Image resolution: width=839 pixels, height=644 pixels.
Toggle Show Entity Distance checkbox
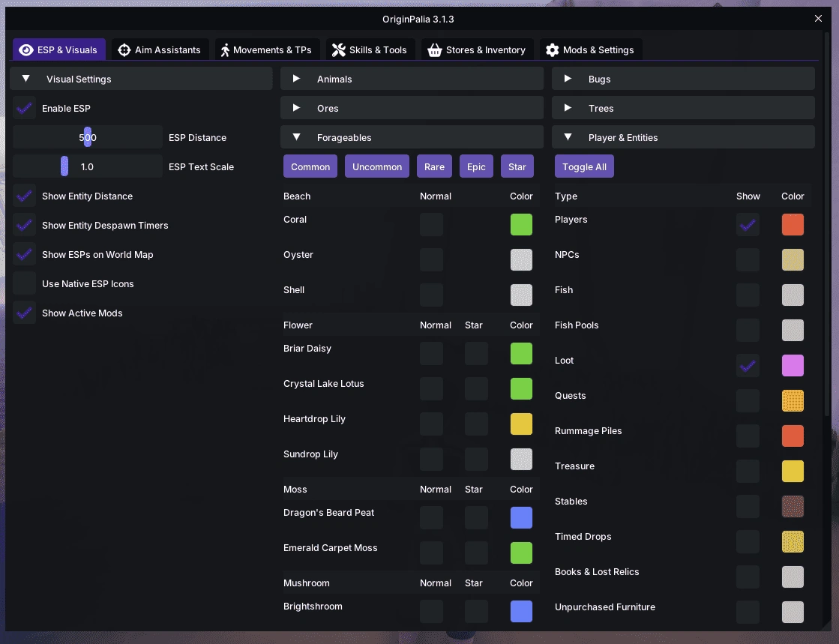(25, 196)
